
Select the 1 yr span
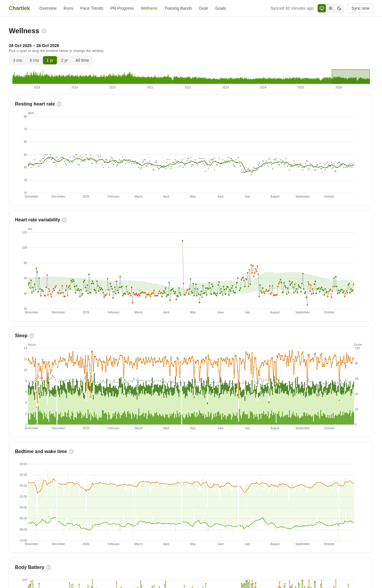point(50,60)
